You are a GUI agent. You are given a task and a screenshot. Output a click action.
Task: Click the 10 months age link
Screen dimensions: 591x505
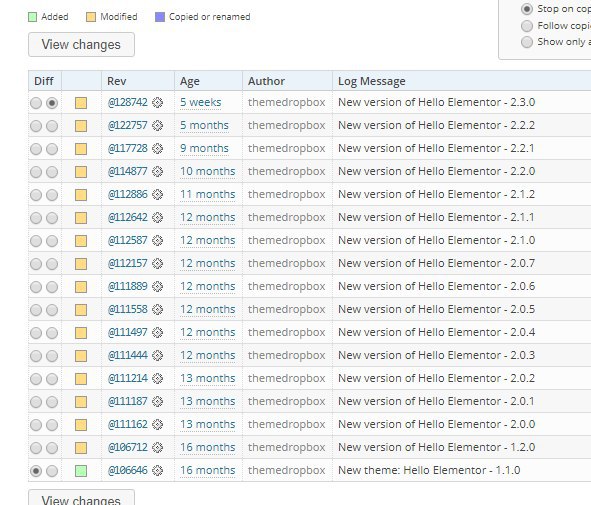[x=208, y=171]
